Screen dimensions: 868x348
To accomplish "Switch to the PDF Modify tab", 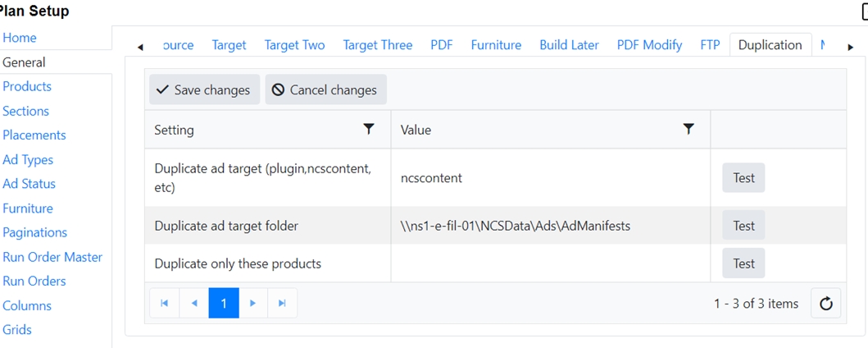I will 649,45.
